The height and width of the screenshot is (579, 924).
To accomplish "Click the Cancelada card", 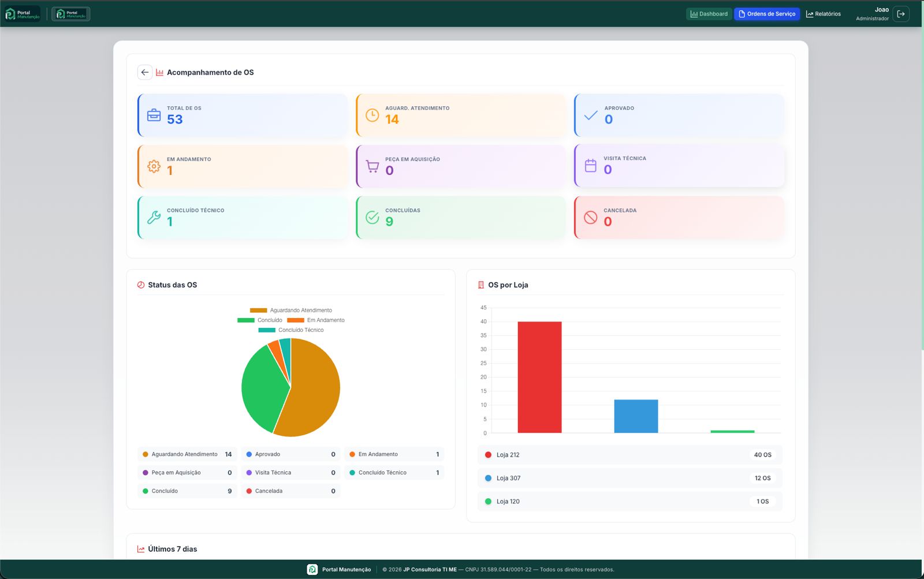I will tap(679, 217).
